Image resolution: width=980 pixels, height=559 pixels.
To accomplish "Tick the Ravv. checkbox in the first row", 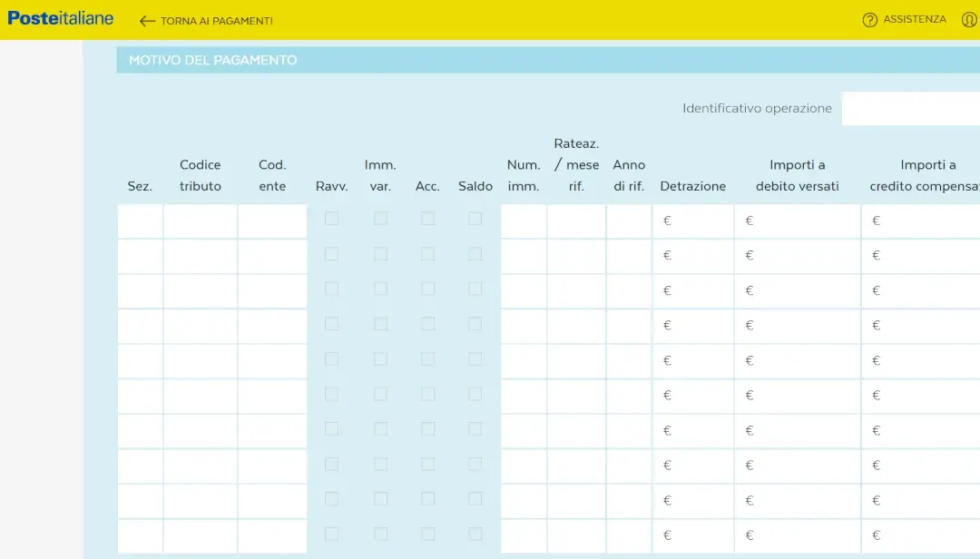I will [x=331, y=218].
